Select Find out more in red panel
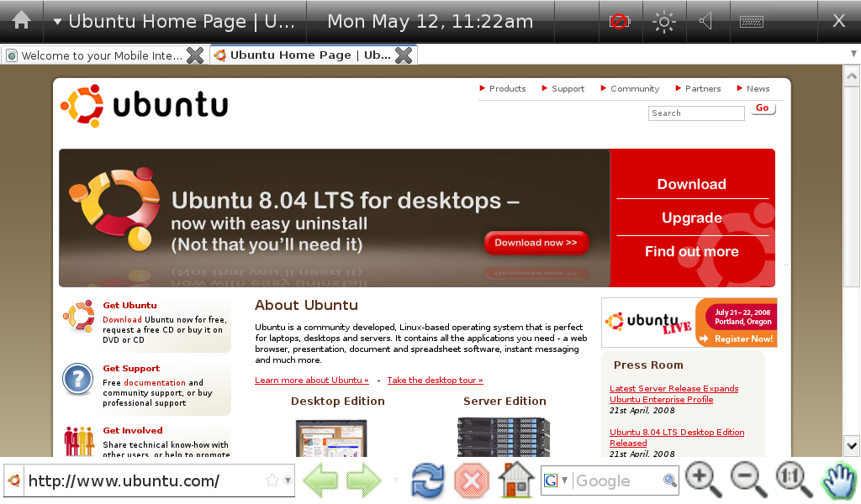The image size is (861, 504). point(692,252)
